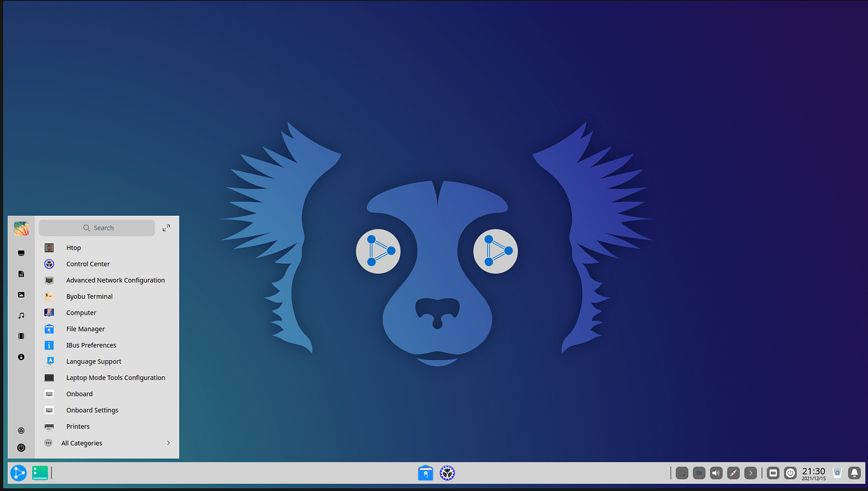The image size is (868, 491).
Task: Switch the EN keyboard layout indicator
Action: click(699, 472)
